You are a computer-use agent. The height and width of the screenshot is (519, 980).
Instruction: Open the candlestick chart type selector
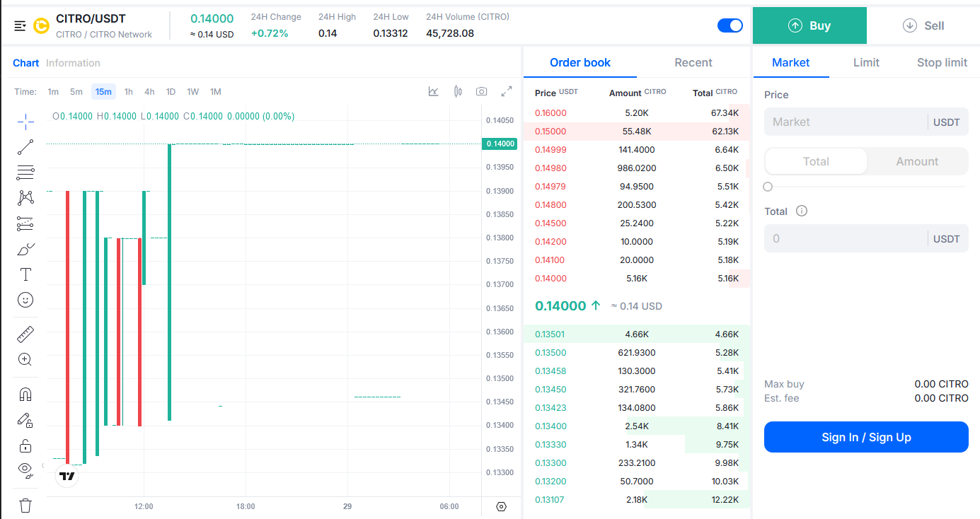458,91
